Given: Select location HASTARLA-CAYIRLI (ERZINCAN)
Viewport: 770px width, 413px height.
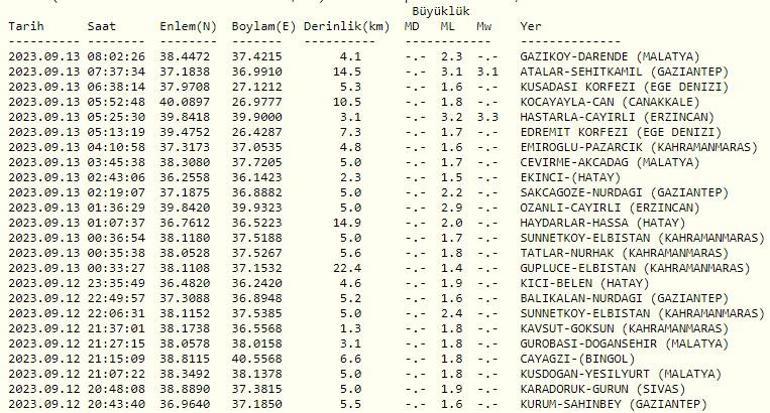Looking at the screenshot, I should (x=617, y=117).
